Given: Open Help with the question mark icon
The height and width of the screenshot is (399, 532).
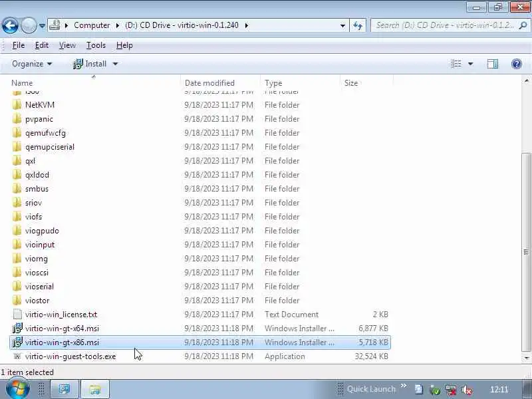Looking at the screenshot, I should (x=517, y=64).
